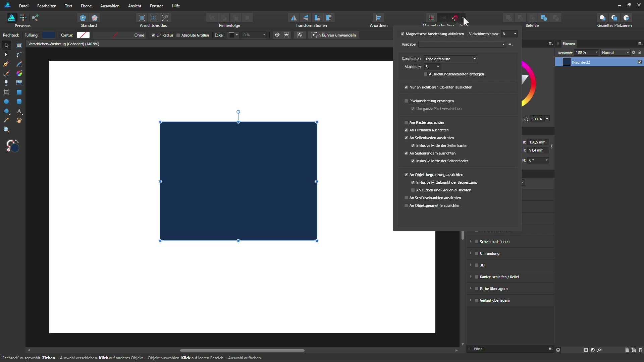Screen dimensions: 644x362
Task: Expand the Schein nach innen effect
Action: coord(471,242)
